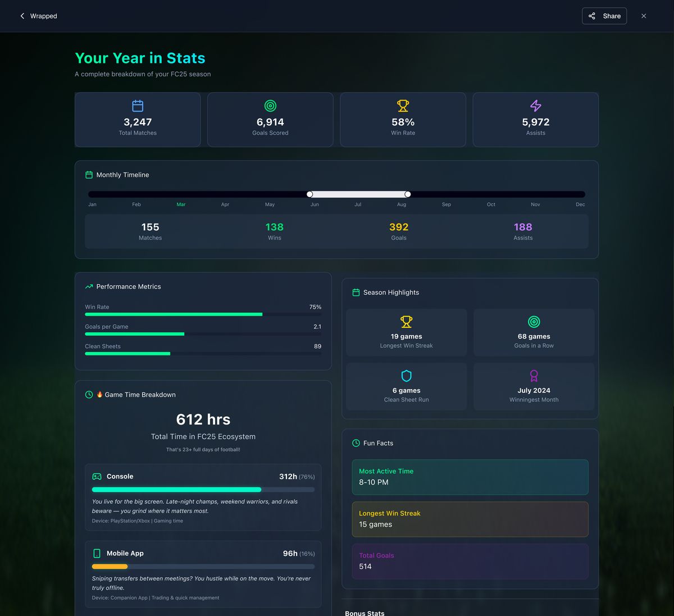Click the flame emoji in Game Time Breakdown
Screen dimensions: 674x616
coord(99,394)
